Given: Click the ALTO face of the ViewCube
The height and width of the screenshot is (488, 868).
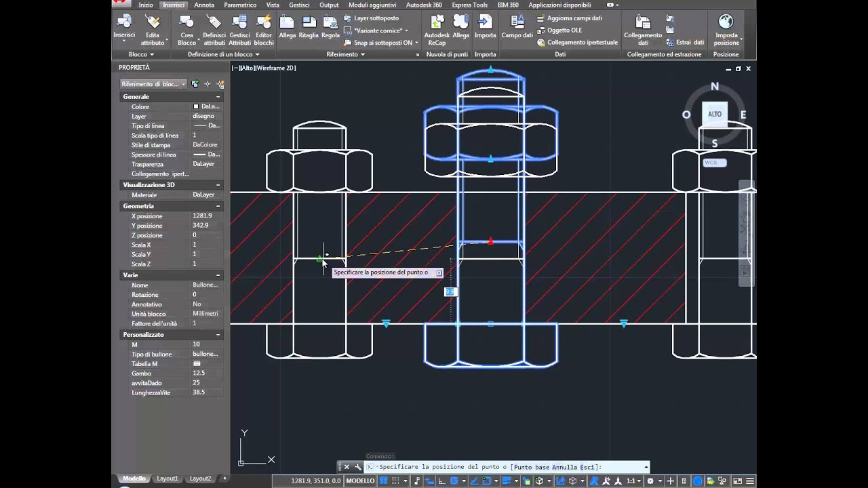Looking at the screenshot, I should point(715,115).
